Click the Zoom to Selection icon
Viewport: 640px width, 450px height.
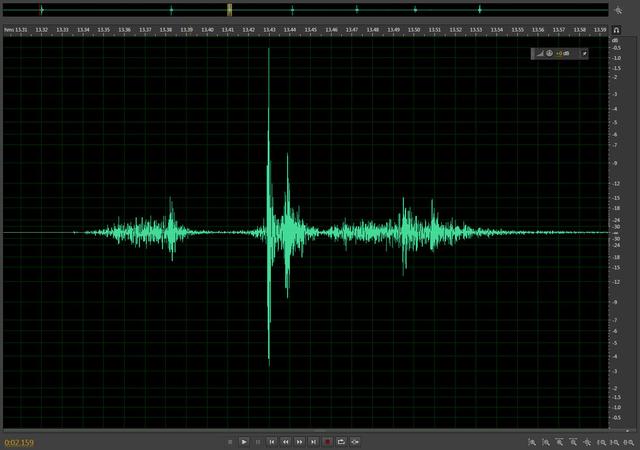tap(629, 443)
